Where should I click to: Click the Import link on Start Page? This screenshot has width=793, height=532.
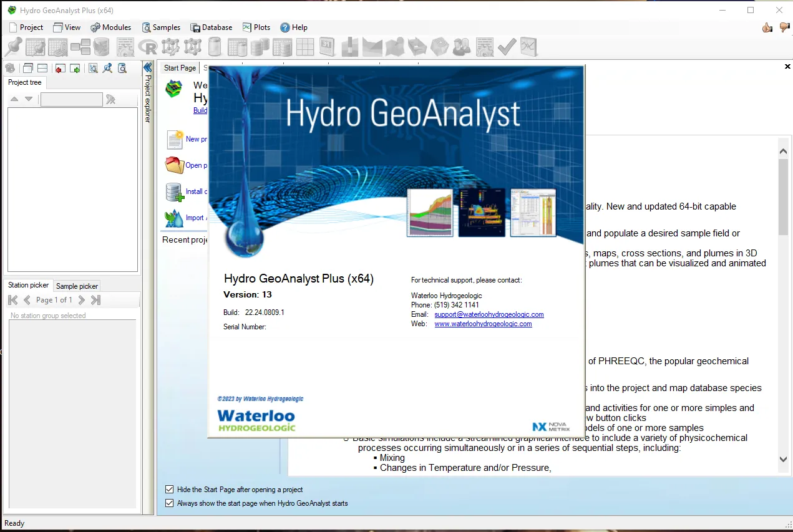[x=197, y=218]
